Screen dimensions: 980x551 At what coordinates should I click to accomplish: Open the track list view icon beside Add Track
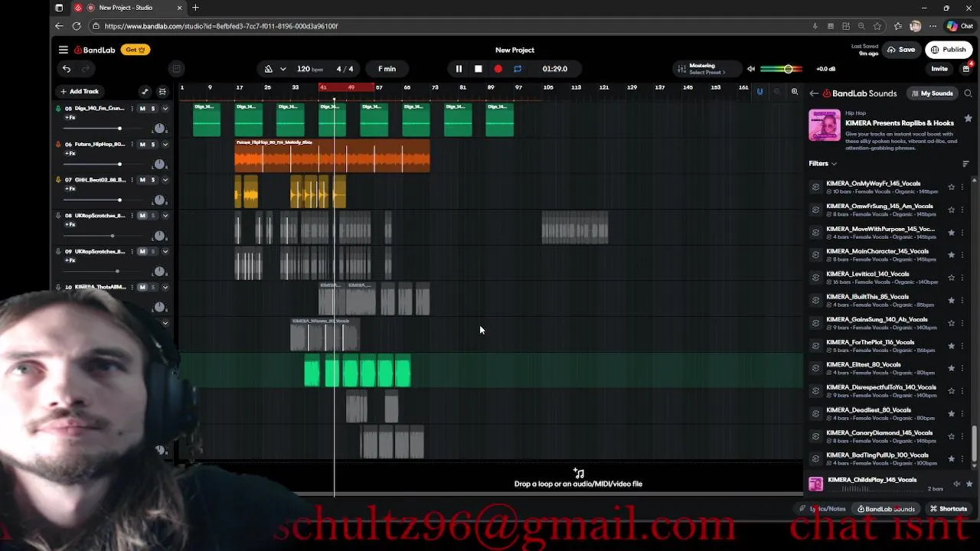[162, 92]
